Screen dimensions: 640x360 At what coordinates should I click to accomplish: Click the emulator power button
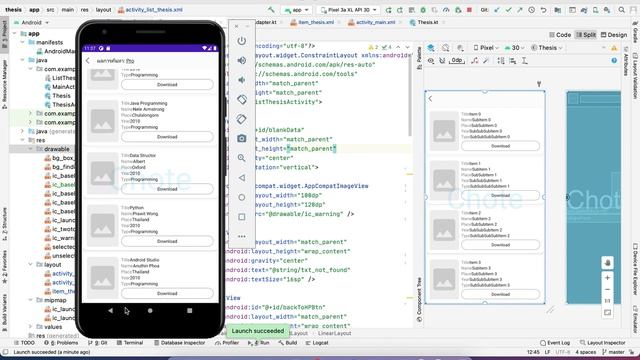point(242,41)
